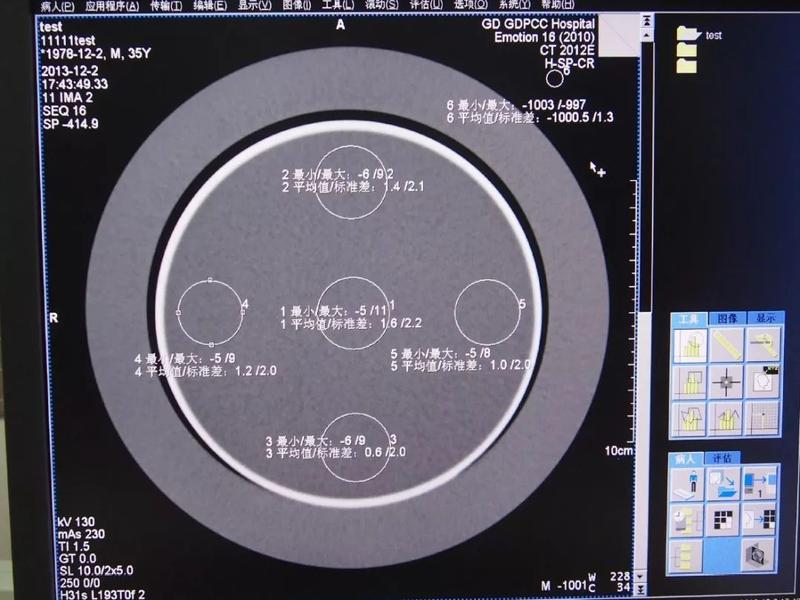Open the 帮助(H) menu
The image size is (800, 600).
click(558, 5)
